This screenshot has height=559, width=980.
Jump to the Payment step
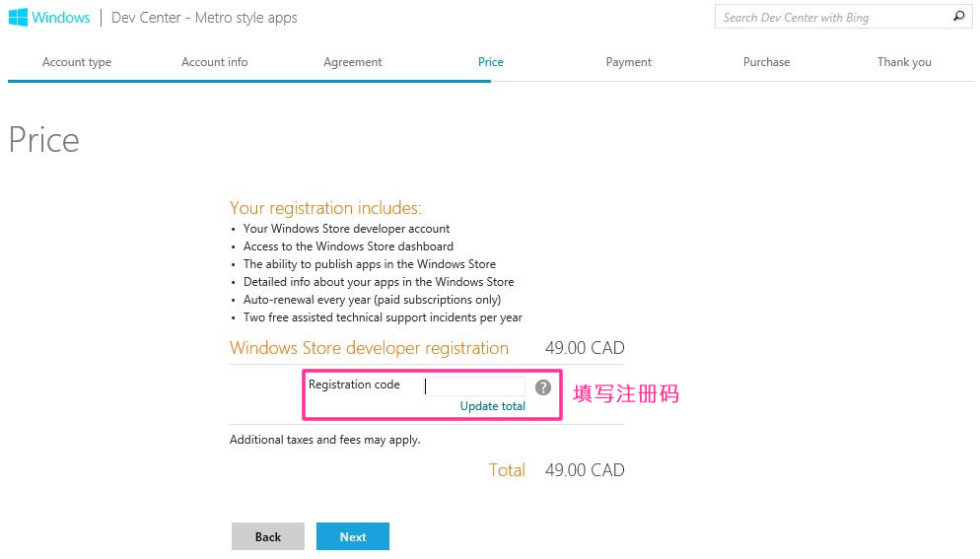click(629, 62)
